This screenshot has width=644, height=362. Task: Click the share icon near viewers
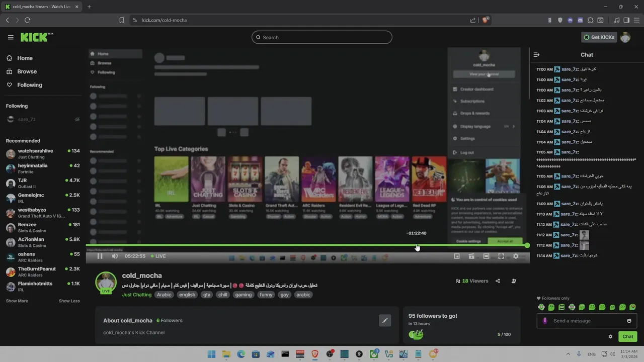coord(498,281)
